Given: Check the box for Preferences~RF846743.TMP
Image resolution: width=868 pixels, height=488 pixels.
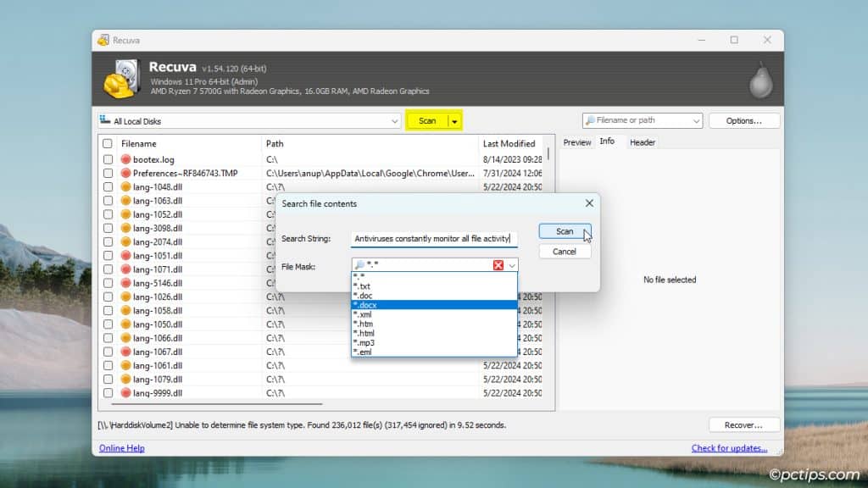Looking at the screenshot, I should (x=108, y=173).
